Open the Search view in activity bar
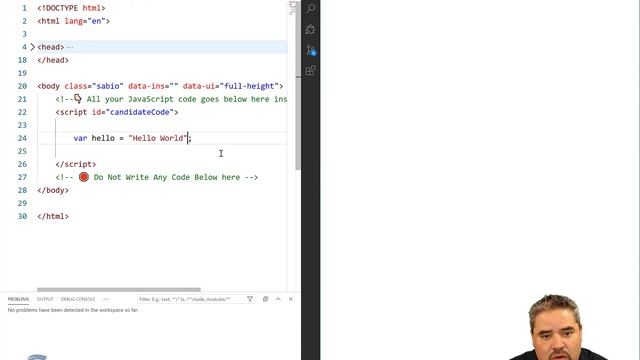This screenshot has height=360, width=640. 311,8
